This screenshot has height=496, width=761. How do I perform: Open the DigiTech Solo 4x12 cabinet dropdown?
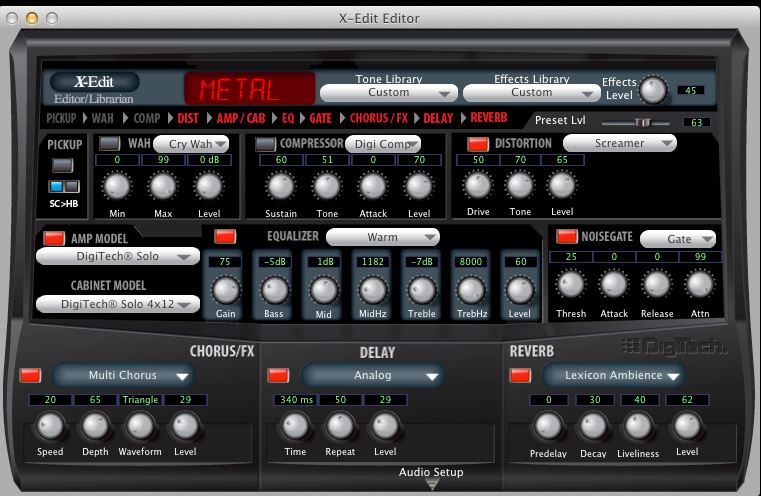[x=118, y=304]
